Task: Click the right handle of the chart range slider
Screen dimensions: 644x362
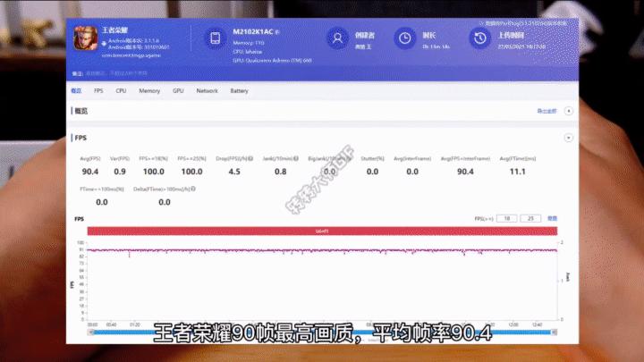Action: pyautogui.click(x=554, y=332)
